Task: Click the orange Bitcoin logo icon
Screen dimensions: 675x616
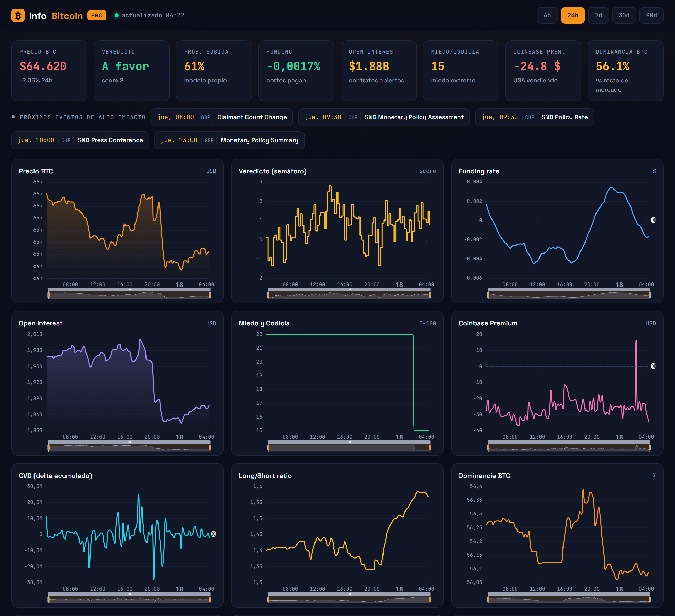Action: [x=18, y=15]
